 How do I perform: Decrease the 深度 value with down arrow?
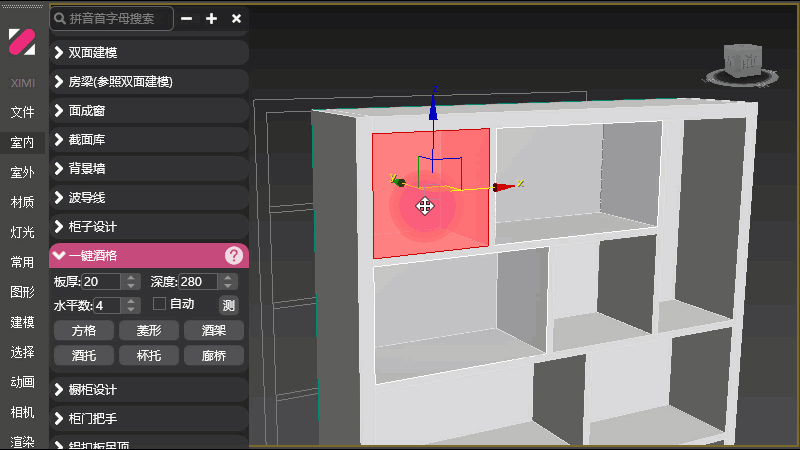[x=228, y=286]
